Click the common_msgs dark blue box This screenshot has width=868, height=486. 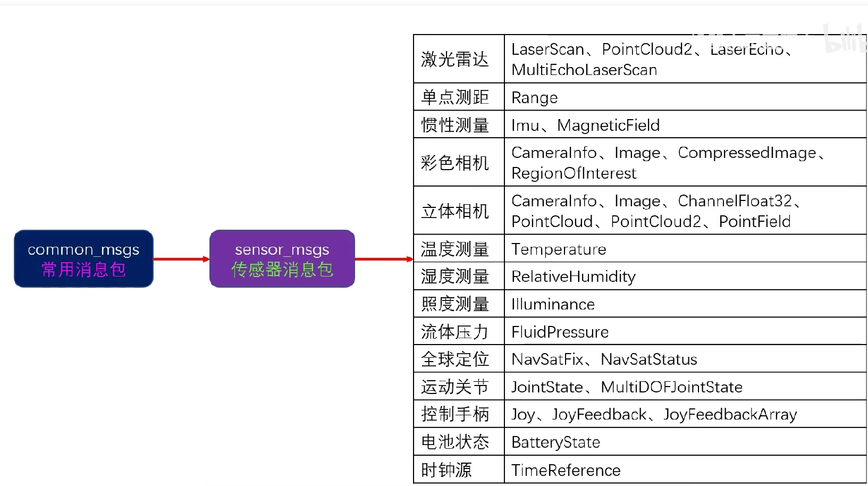83,259
